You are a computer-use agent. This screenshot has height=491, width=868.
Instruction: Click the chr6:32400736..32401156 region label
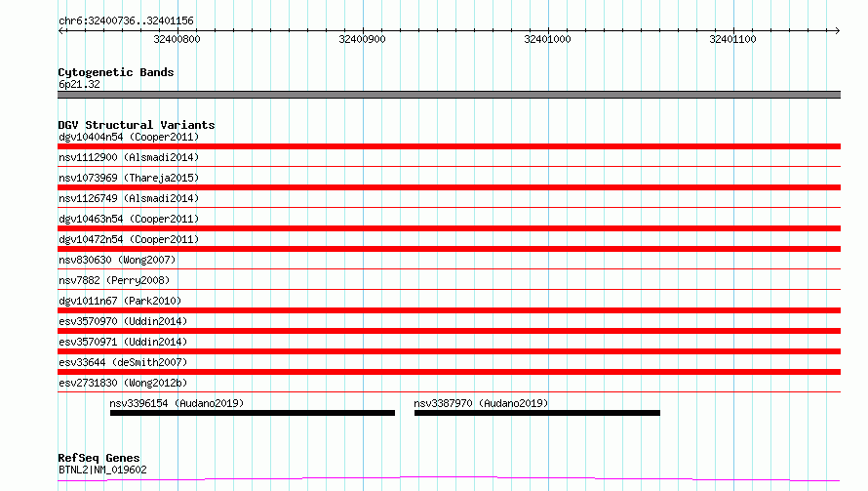coord(126,20)
